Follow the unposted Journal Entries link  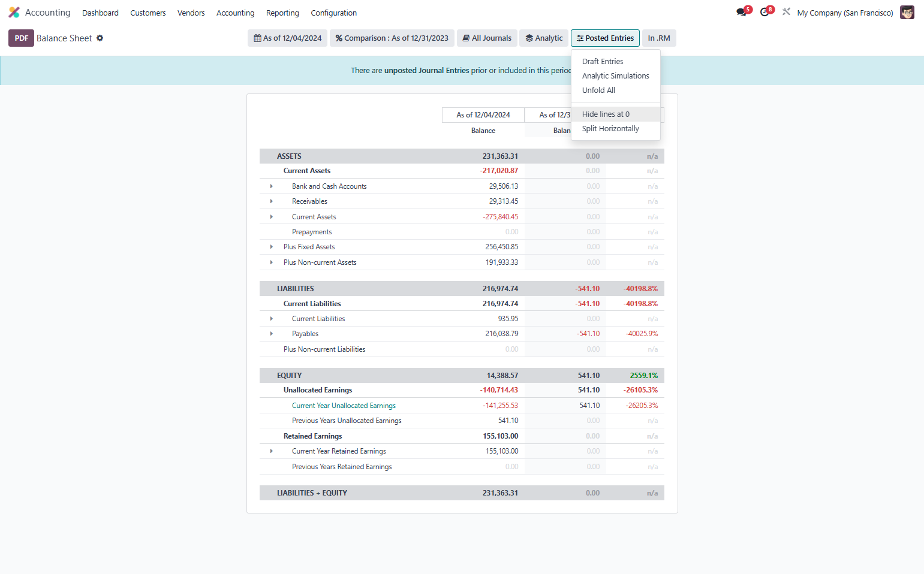coord(427,71)
